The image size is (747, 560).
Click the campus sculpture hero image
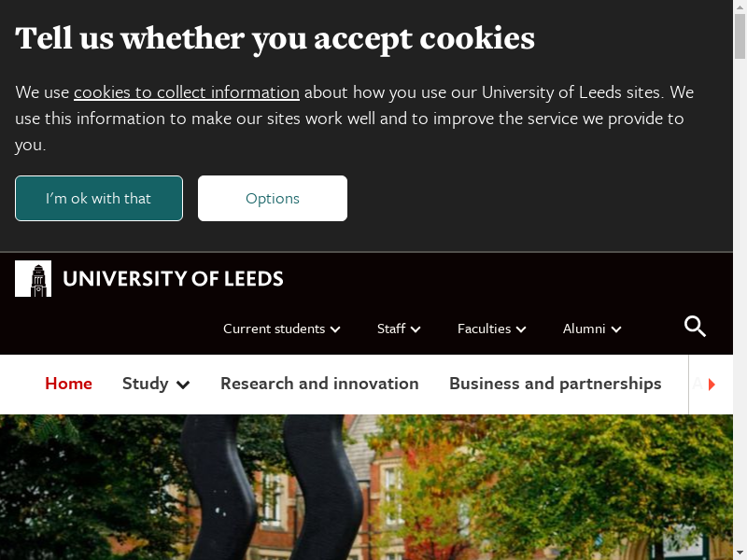[373, 487]
